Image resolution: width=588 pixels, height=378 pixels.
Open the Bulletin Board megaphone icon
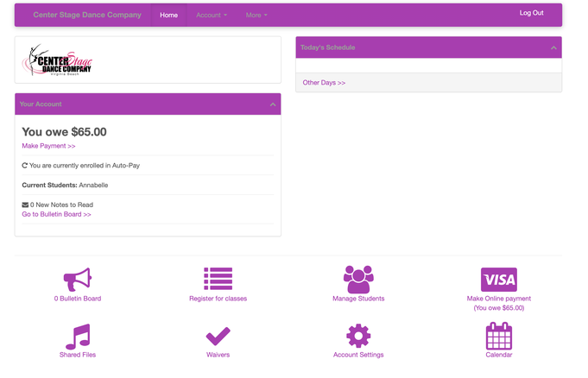coord(78,280)
